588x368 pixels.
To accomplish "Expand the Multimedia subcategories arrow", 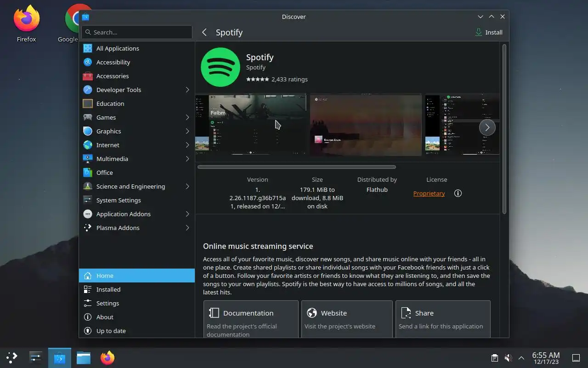I will coord(187,159).
